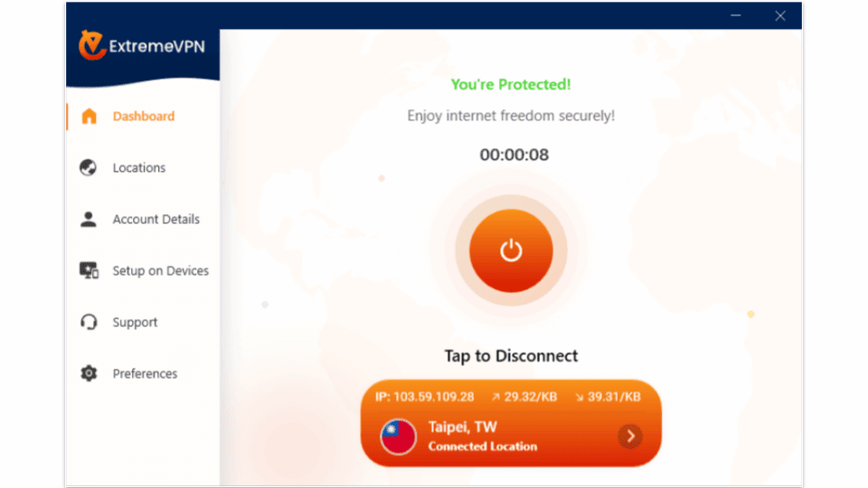This screenshot has height=488, width=868.
Task: Close the ExtremeVPN window
Action: (x=780, y=15)
